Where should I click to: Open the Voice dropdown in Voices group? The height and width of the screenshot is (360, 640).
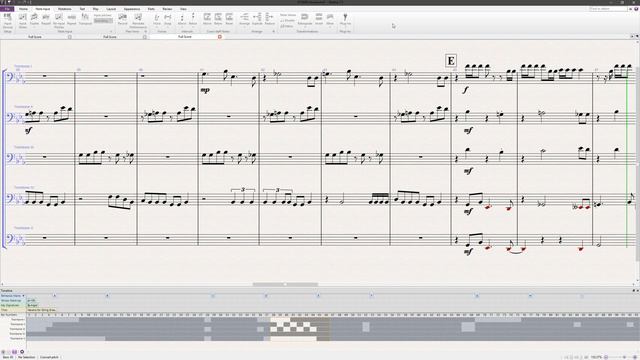point(157,20)
